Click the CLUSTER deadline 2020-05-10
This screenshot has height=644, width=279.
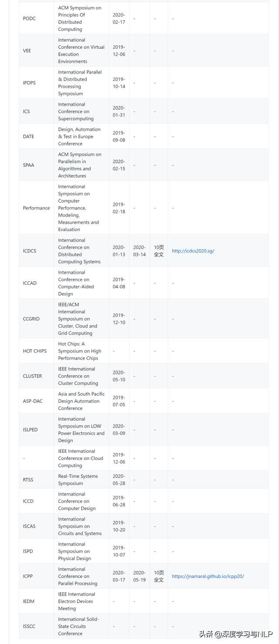click(119, 376)
